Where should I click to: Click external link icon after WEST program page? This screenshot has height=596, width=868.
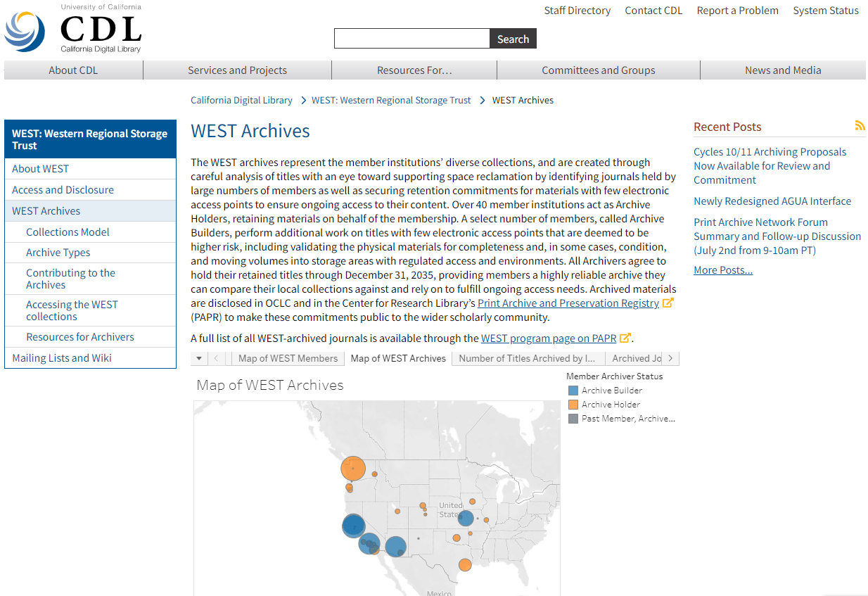point(625,338)
